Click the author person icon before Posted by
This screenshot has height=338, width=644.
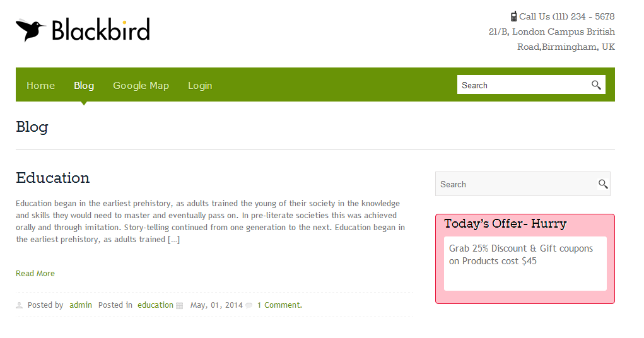20,305
